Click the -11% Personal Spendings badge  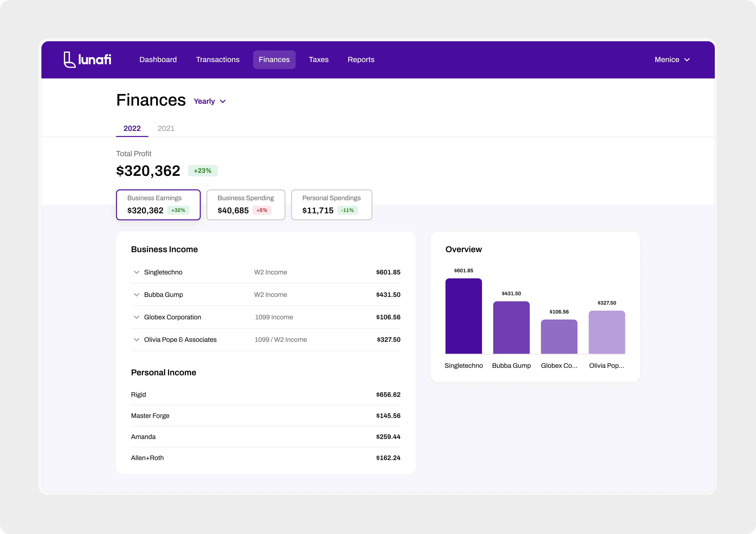347,210
